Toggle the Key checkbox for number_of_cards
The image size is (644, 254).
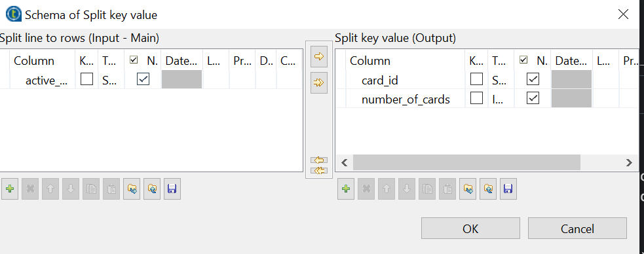point(476,99)
